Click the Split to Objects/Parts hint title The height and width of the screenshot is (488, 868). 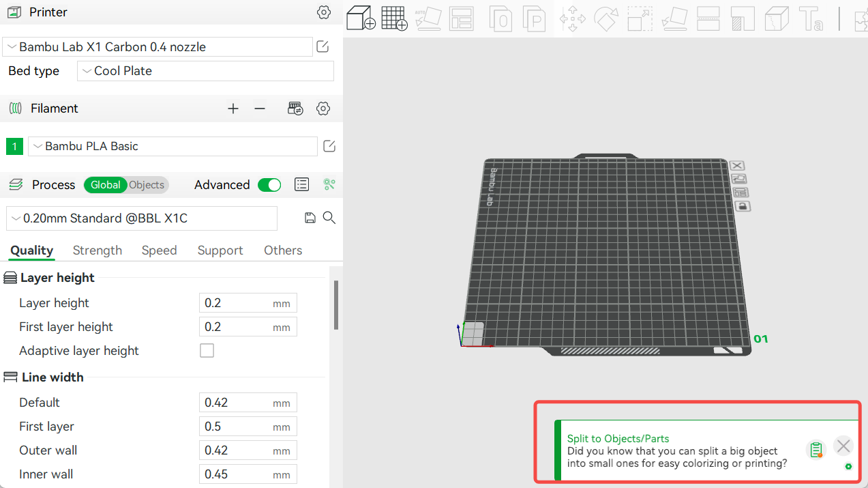tap(618, 439)
